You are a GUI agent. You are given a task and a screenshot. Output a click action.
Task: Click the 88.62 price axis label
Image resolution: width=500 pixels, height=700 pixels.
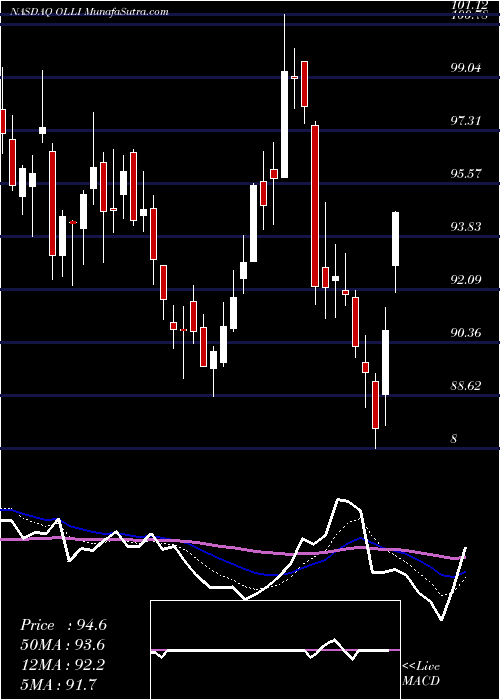point(466,385)
